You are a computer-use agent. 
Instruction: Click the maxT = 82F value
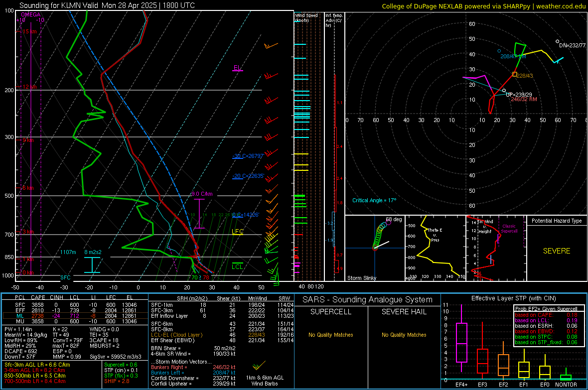pos(66,346)
